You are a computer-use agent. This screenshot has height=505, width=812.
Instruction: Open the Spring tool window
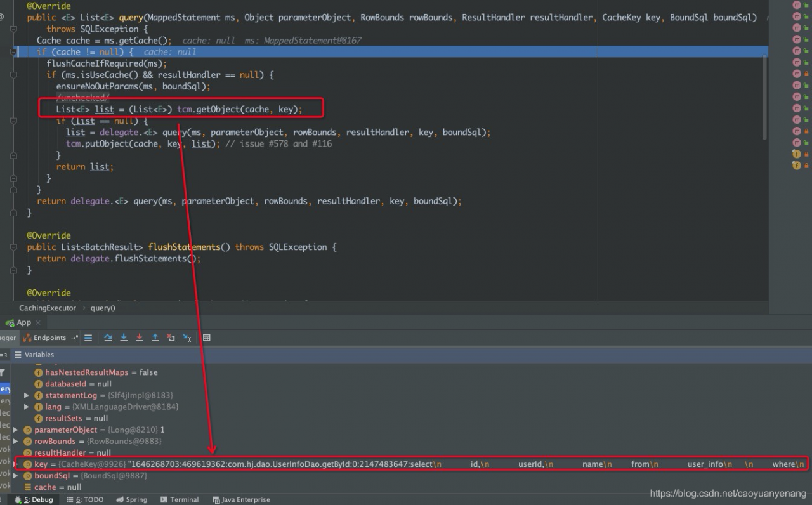pos(131,500)
